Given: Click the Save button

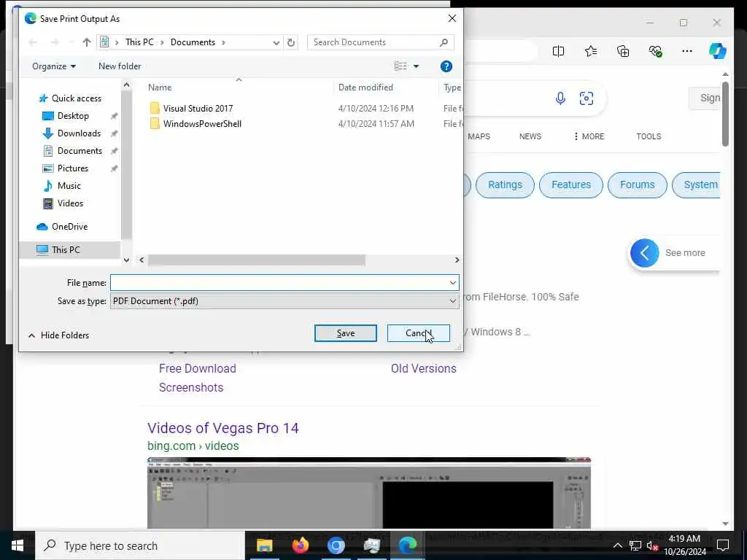Looking at the screenshot, I should (345, 333).
